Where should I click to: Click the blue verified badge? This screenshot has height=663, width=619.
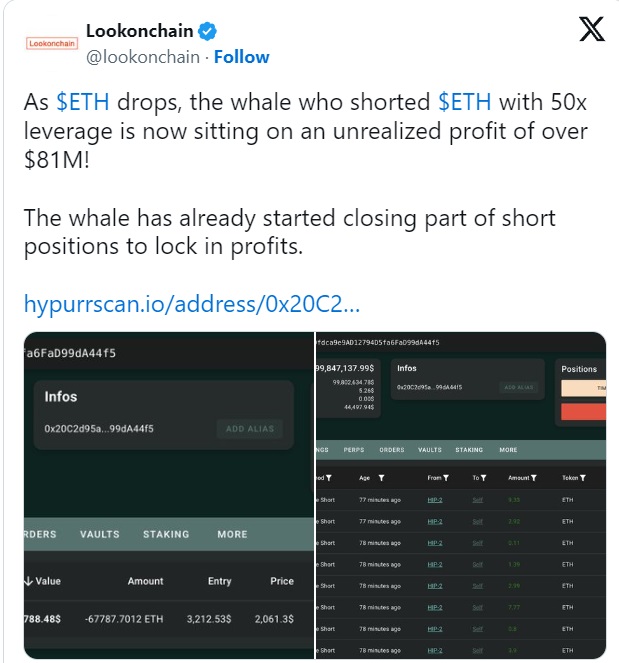207,31
